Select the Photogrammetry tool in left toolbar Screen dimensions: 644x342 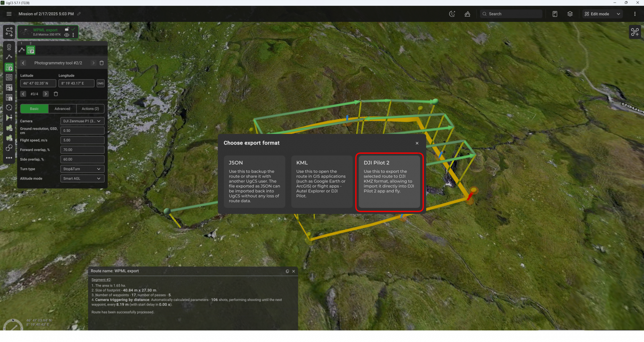pyautogui.click(x=9, y=67)
